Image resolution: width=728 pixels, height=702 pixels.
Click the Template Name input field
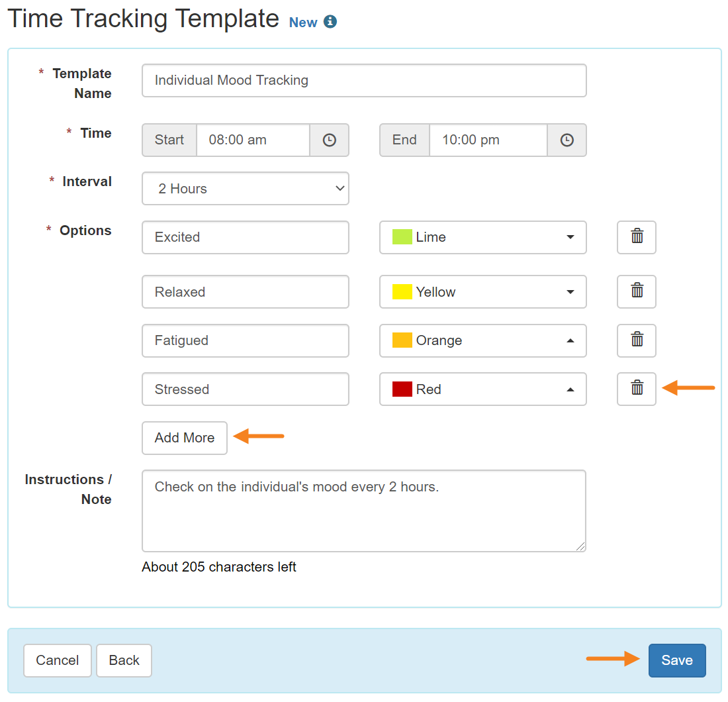tap(364, 80)
